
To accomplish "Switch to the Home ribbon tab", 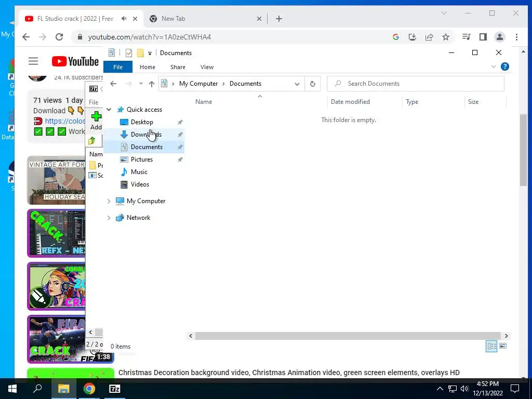I will (x=147, y=67).
